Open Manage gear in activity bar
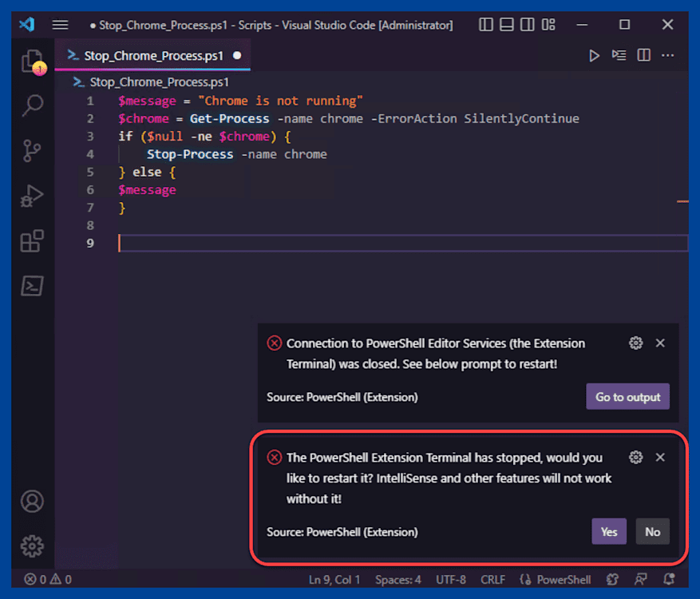This screenshot has height=599, width=700. [x=32, y=545]
